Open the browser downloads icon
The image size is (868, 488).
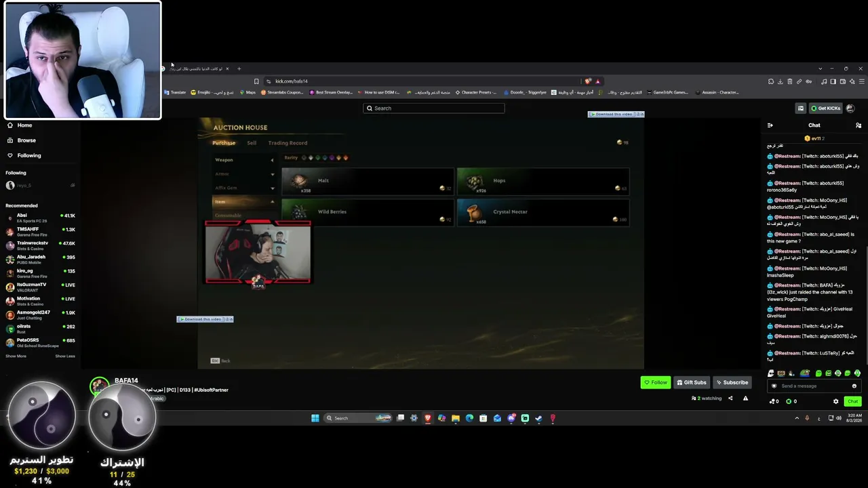(x=781, y=81)
